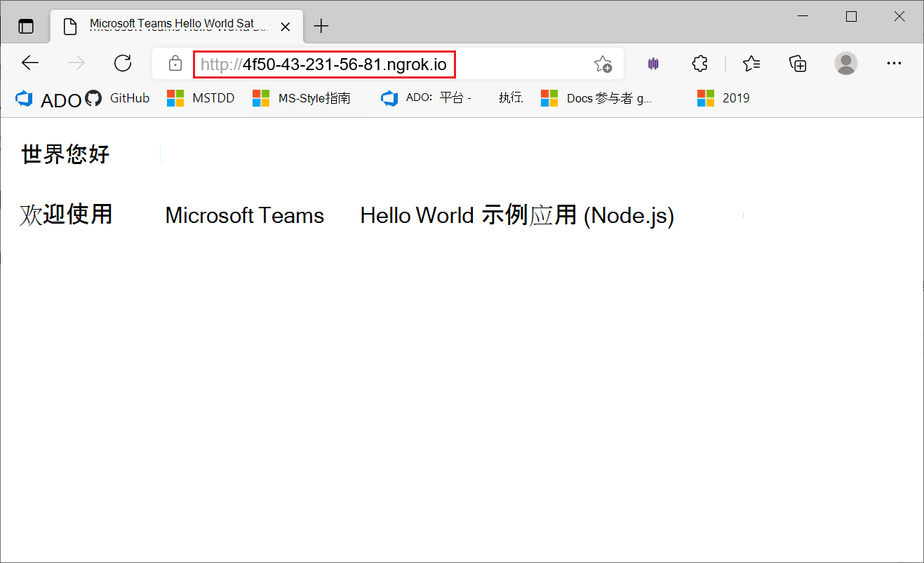Close the Microsoft Teams Hello World tab
The image size is (924, 563).
pos(285,27)
